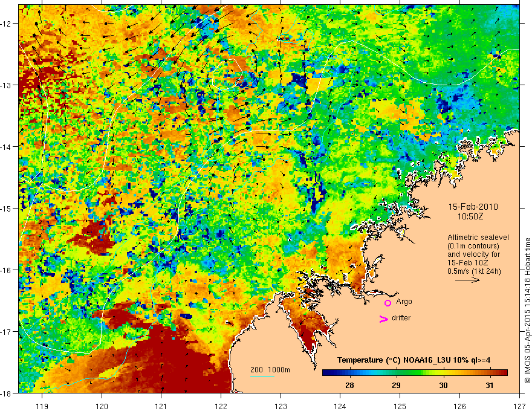Click the '0.5m/s (1kt 24h)' text
Viewport: 532px width, 411px height.
point(474,271)
